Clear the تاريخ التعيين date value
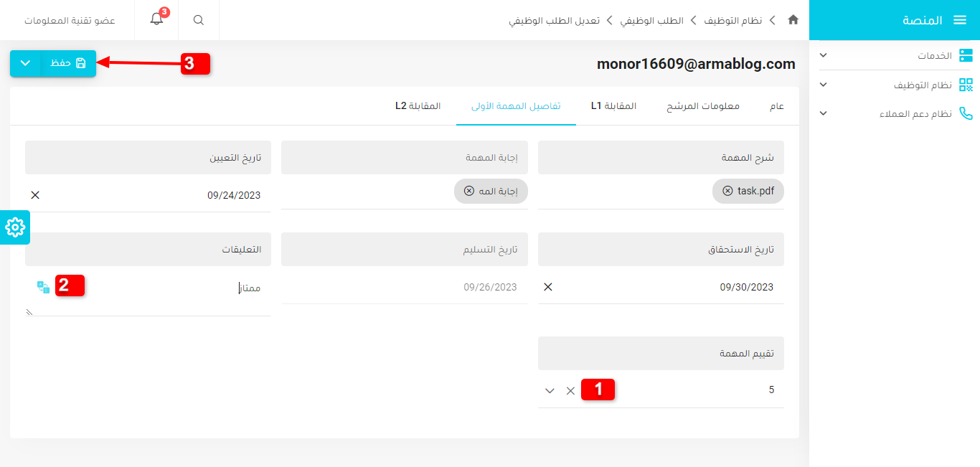The height and width of the screenshot is (467, 980). pos(35,195)
